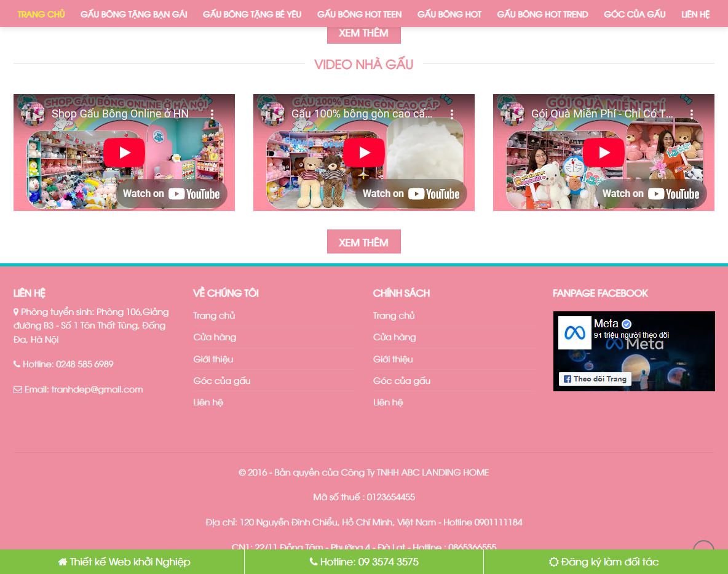728x574 pixels.
Task: Open "GÓC CỦA GẤU" in the navigation bar
Action: 635,14
